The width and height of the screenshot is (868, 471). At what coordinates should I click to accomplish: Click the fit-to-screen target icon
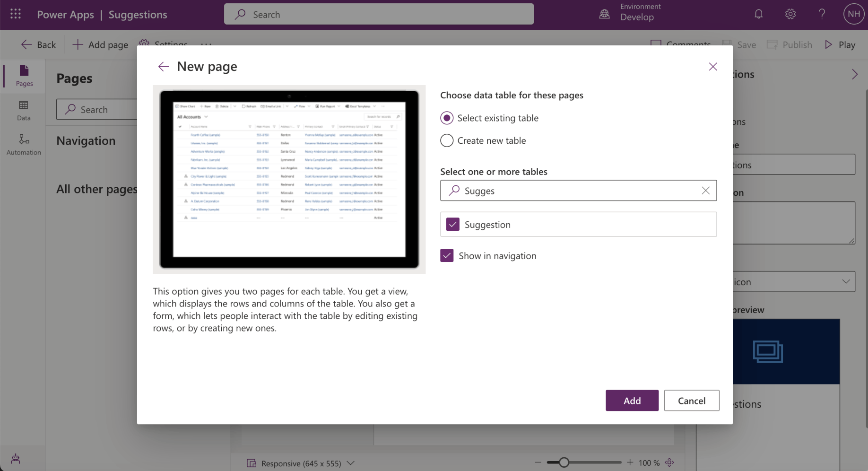[669, 462]
